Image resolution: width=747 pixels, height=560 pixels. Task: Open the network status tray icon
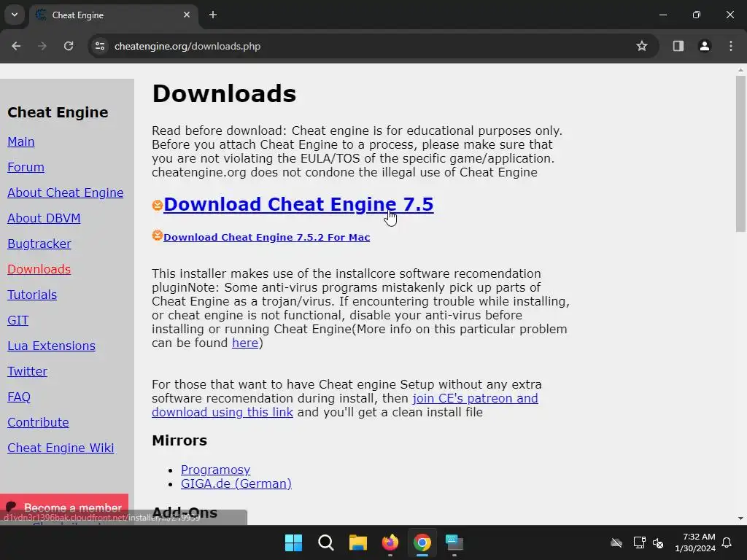(x=639, y=542)
